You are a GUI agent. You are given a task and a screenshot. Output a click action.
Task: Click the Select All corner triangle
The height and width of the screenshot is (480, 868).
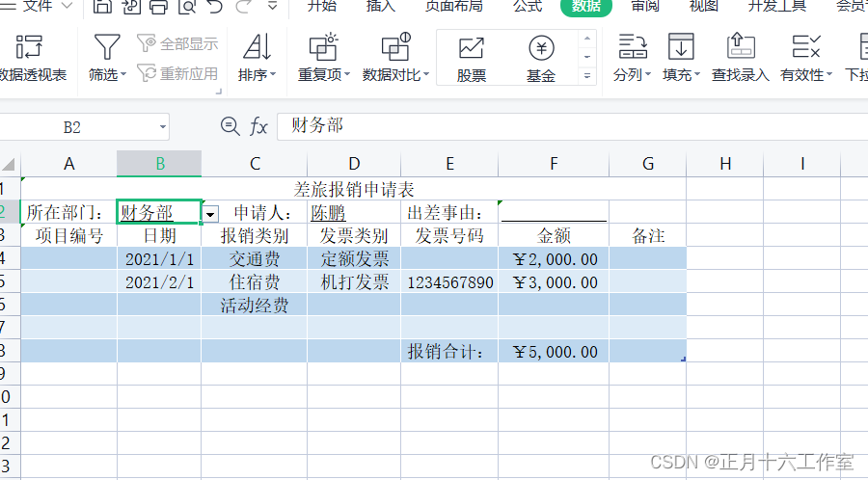tap(9, 164)
